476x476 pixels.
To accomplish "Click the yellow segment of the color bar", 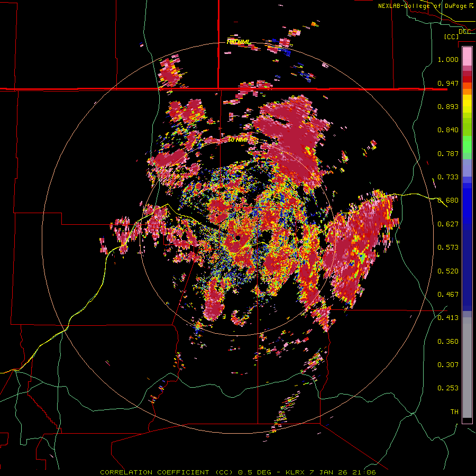I will coord(467,104).
